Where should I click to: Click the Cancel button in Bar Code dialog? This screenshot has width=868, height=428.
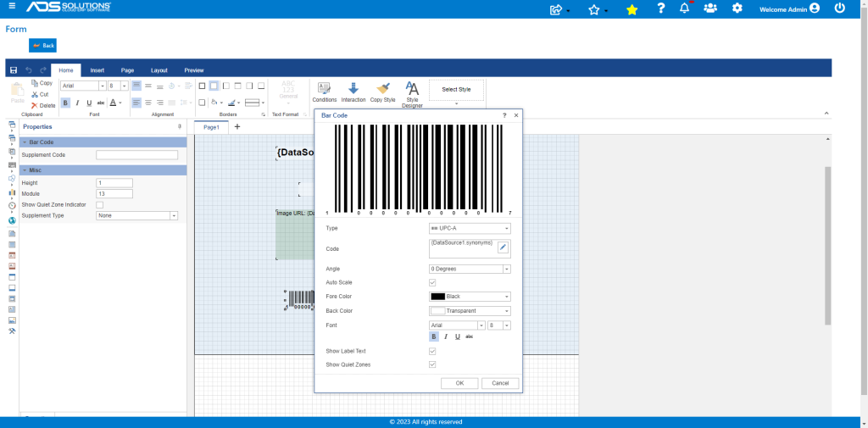point(500,383)
